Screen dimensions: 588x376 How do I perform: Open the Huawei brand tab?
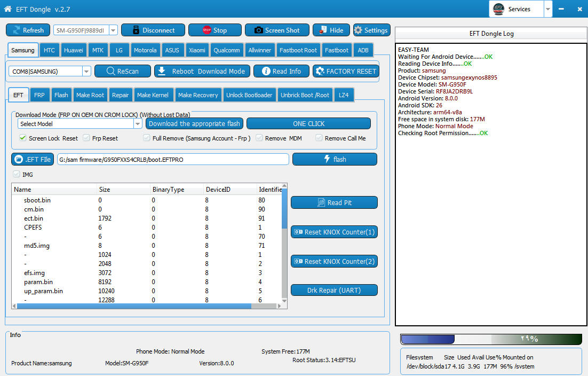click(74, 50)
